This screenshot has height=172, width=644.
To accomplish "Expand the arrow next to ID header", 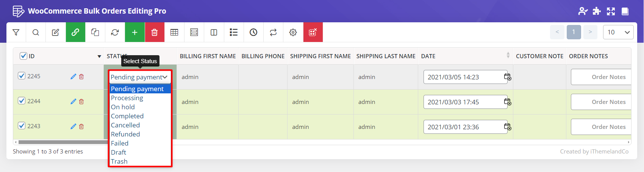I will point(99,56).
